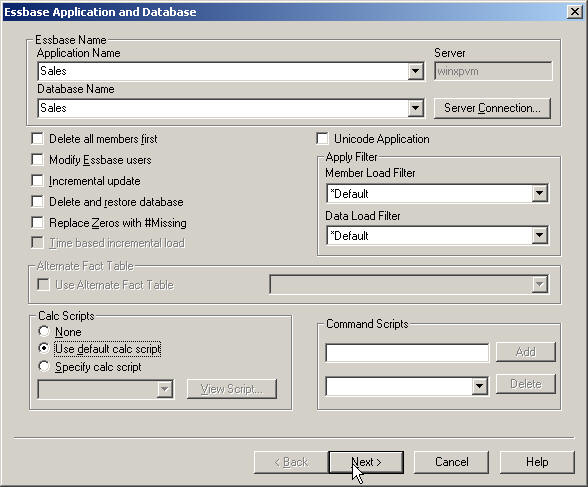Select the None calc script option
The height and width of the screenshot is (487, 588).
pos(44,331)
